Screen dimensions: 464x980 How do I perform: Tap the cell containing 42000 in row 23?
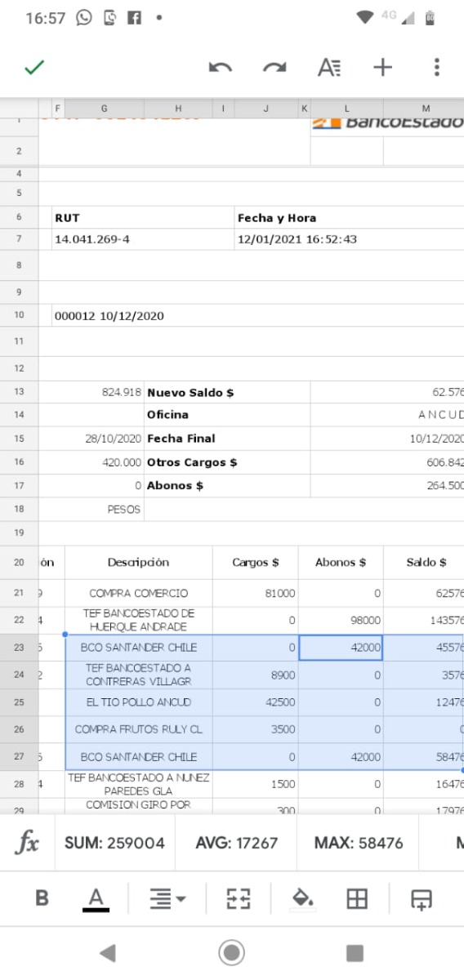coord(341,648)
